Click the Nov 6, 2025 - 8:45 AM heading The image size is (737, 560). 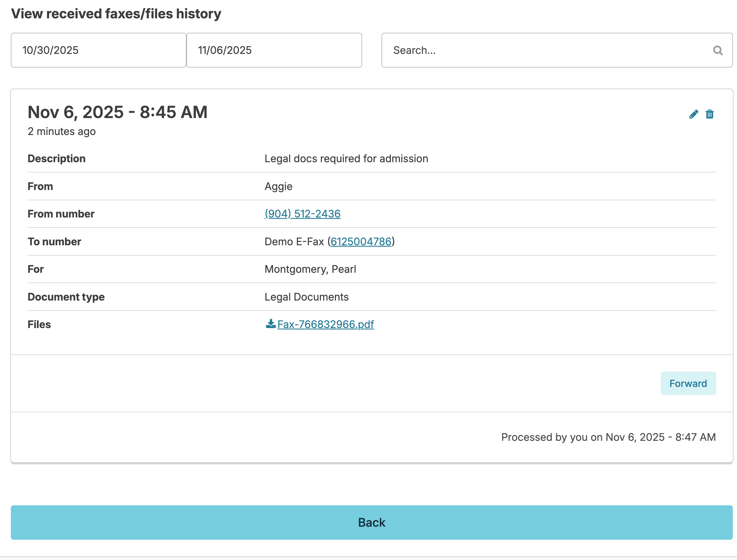coord(117,112)
